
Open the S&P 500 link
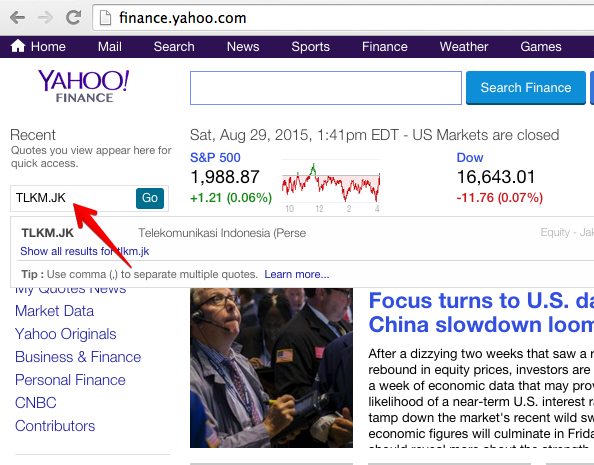[x=215, y=157]
